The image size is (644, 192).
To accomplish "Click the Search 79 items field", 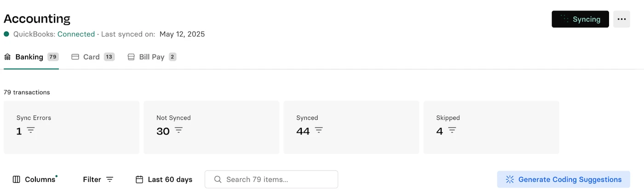I will point(271,180).
